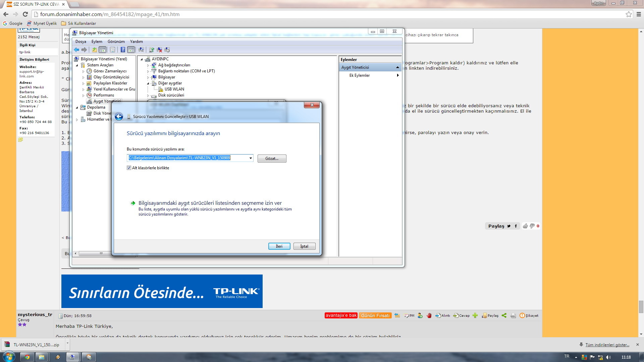Click 'Tüm indirilenleri göster...' link
This screenshot has width=644, height=362.
tap(607, 345)
